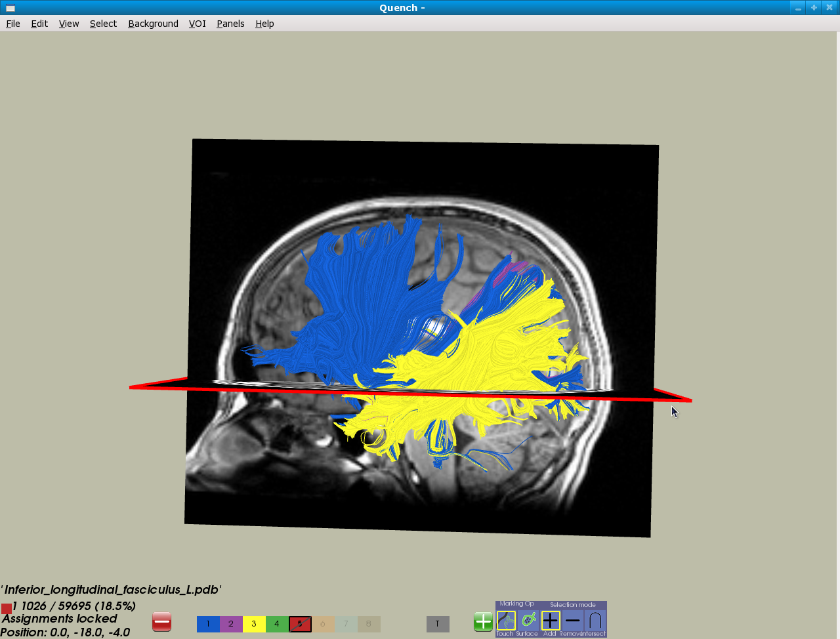The image size is (840, 639).
Task: Switch selection mode to Remove
Action: (572, 621)
